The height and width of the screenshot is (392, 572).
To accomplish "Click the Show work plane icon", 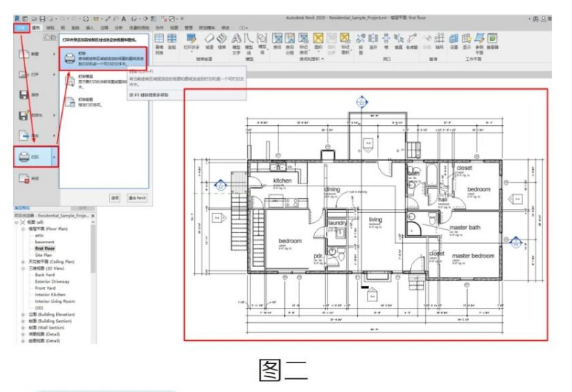I will click(x=466, y=41).
